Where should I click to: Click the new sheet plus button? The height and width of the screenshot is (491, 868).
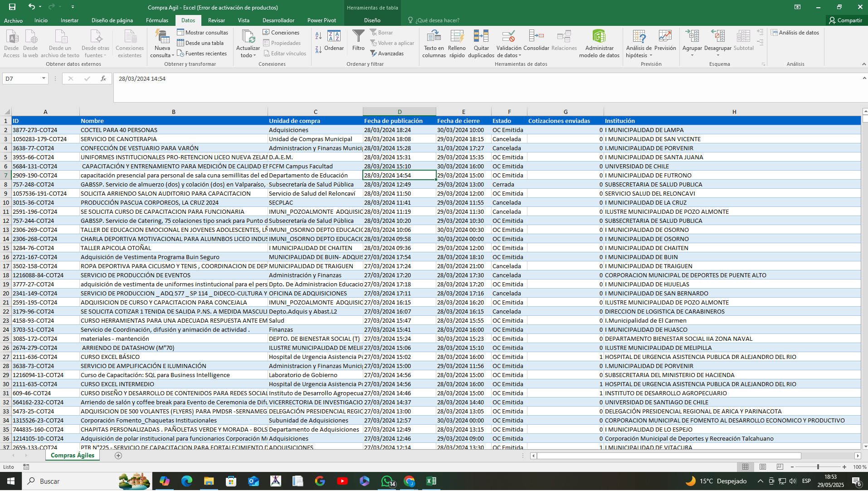pos(118,456)
